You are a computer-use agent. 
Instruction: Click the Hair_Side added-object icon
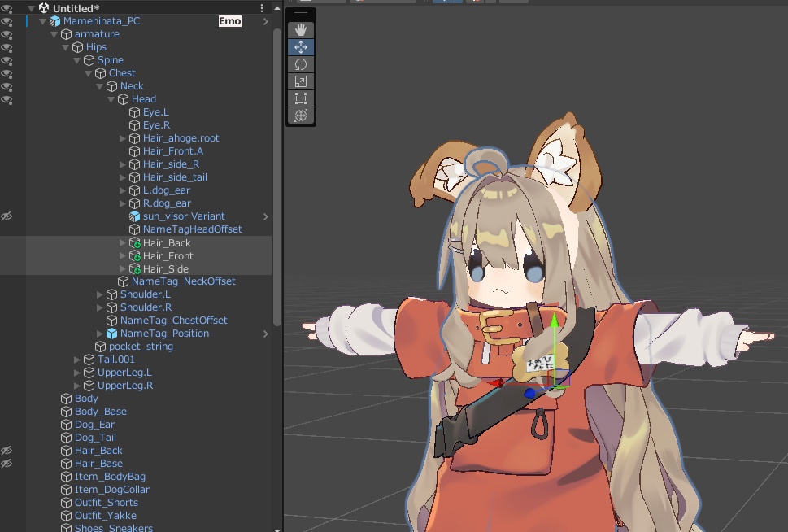coord(135,269)
